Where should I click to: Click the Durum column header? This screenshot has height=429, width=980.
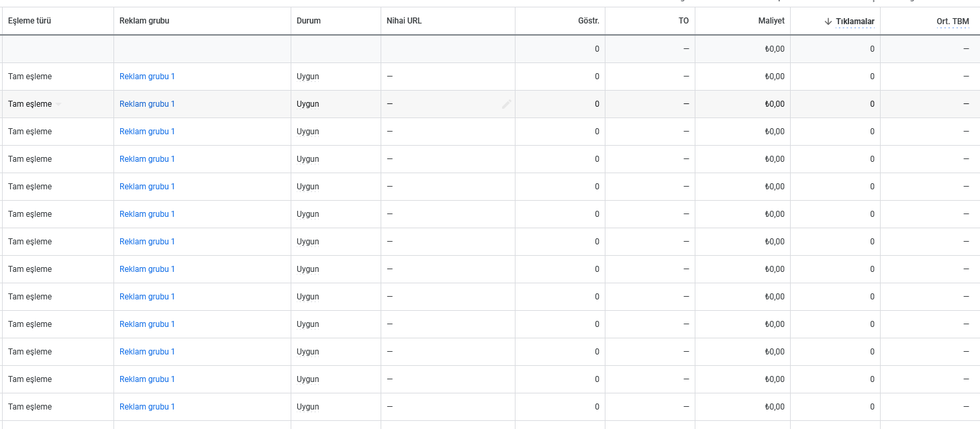pos(309,21)
